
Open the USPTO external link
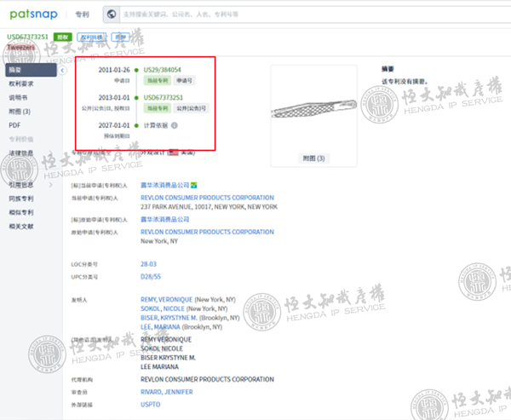pyautogui.click(x=151, y=405)
